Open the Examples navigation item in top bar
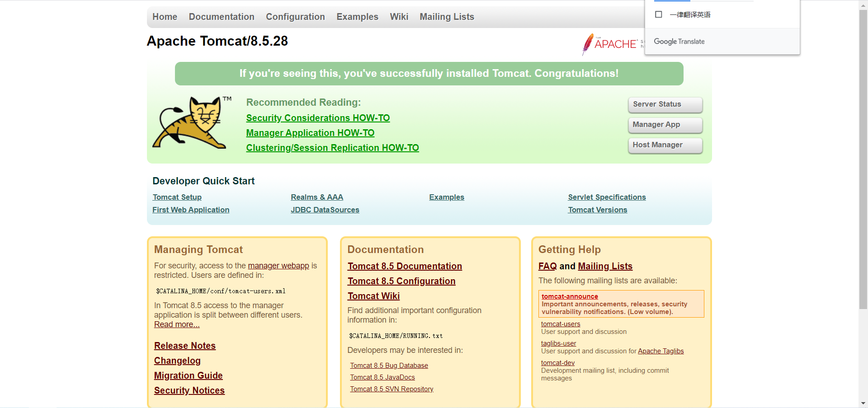This screenshot has width=868, height=408. (357, 17)
